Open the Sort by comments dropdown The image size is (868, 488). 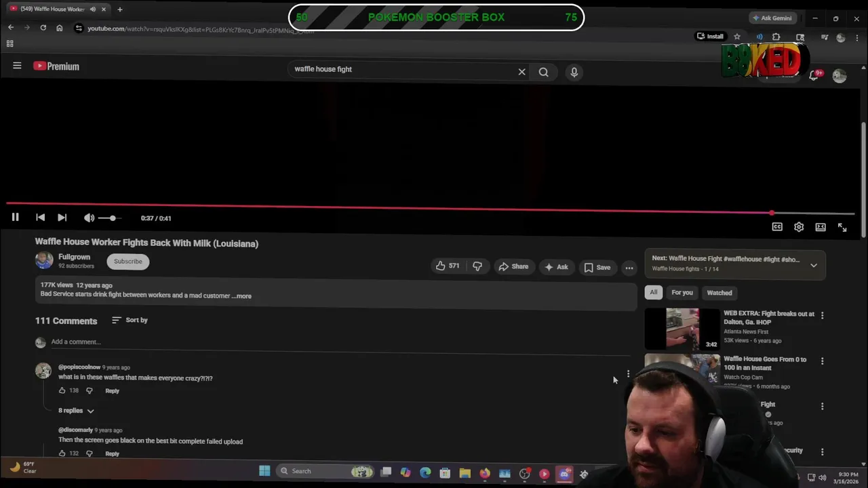tap(130, 320)
